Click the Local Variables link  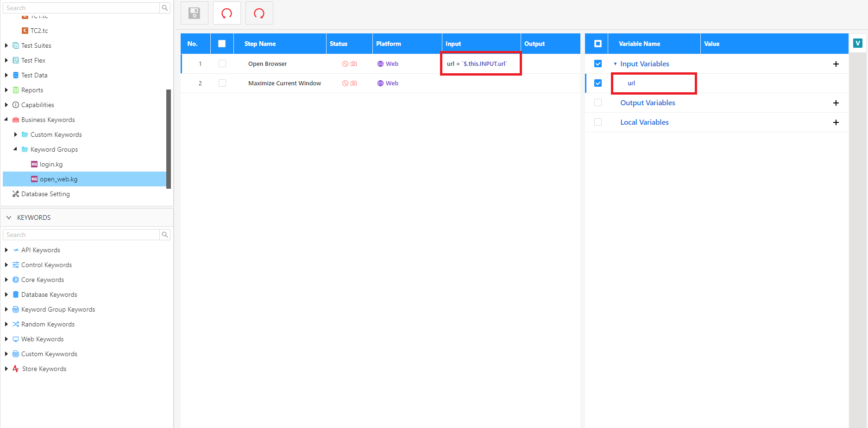tap(644, 122)
